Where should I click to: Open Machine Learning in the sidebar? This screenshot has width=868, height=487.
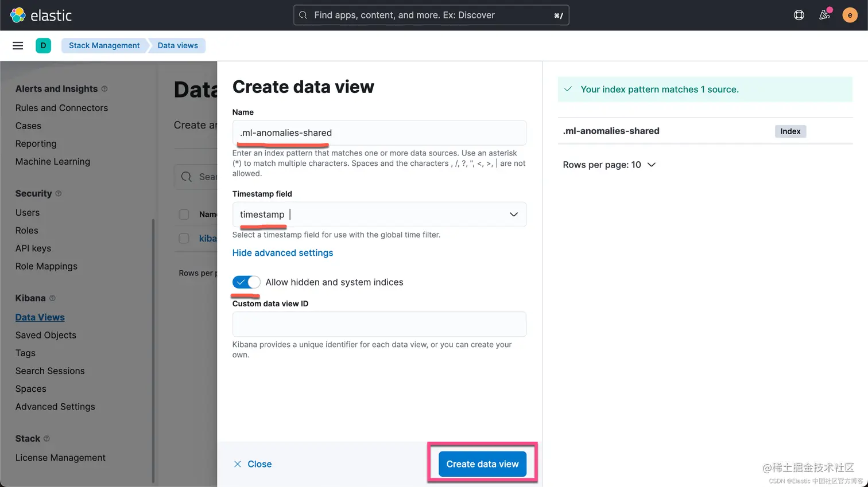pyautogui.click(x=53, y=162)
